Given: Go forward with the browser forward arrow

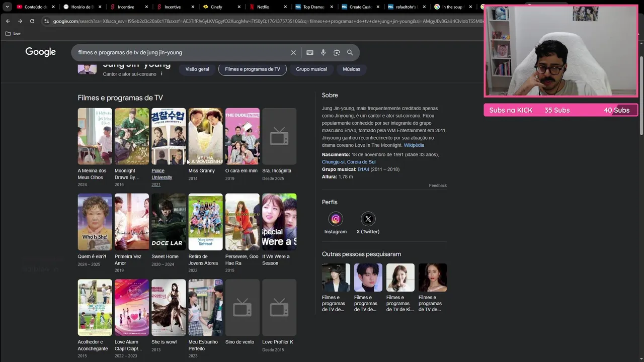Looking at the screenshot, I should pyautogui.click(x=20, y=21).
